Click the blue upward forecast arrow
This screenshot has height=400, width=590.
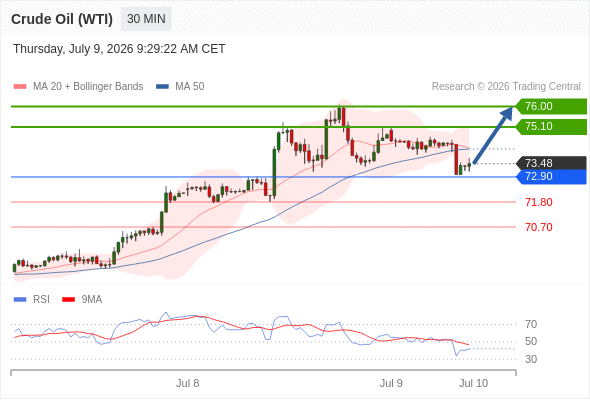(493, 135)
